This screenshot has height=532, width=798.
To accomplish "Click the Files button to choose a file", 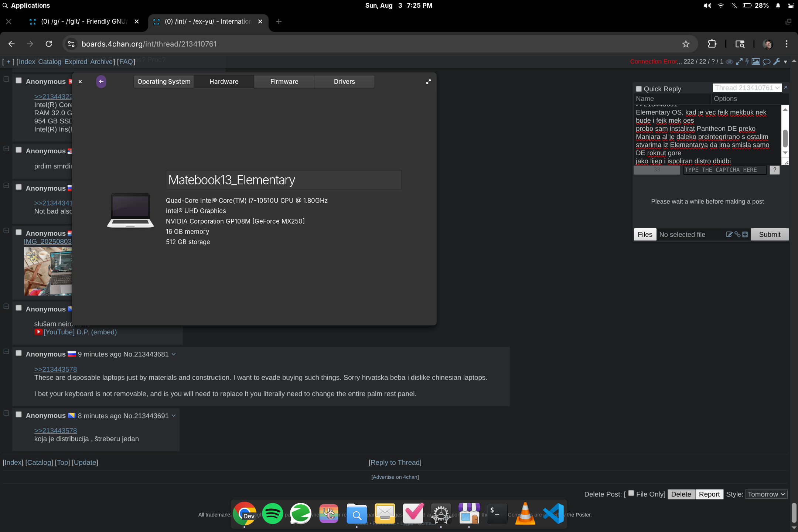I will (x=645, y=234).
